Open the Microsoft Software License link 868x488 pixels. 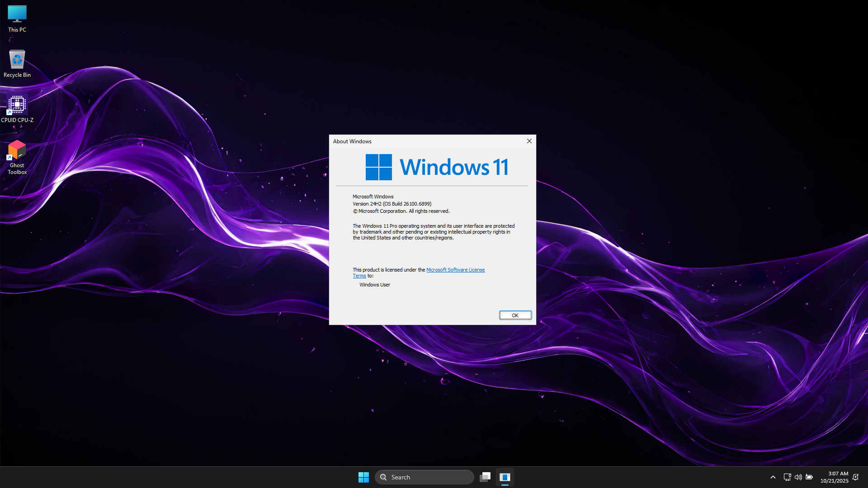pyautogui.click(x=455, y=270)
